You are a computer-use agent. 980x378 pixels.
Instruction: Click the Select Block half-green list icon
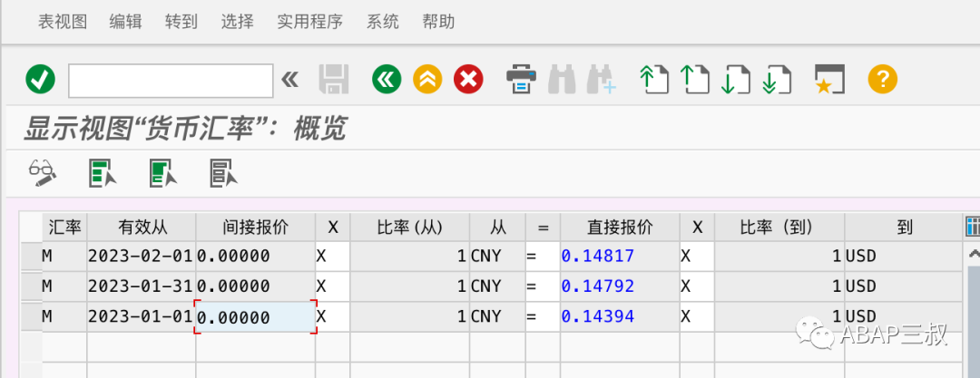pyautogui.click(x=163, y=173)
